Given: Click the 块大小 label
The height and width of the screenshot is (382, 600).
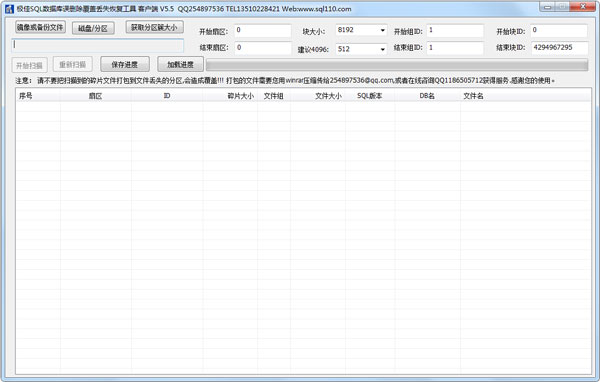Looking at the screenshot, I should pos(314,32).
